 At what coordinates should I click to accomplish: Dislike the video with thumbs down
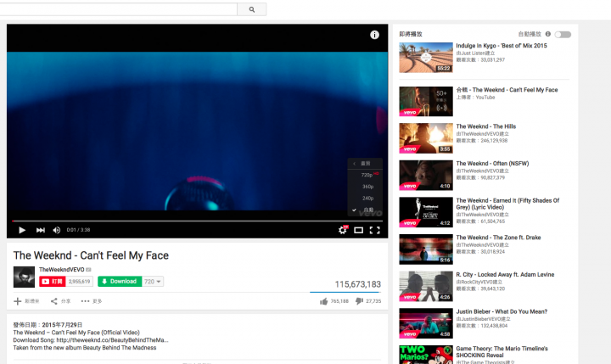pos(359,301)
